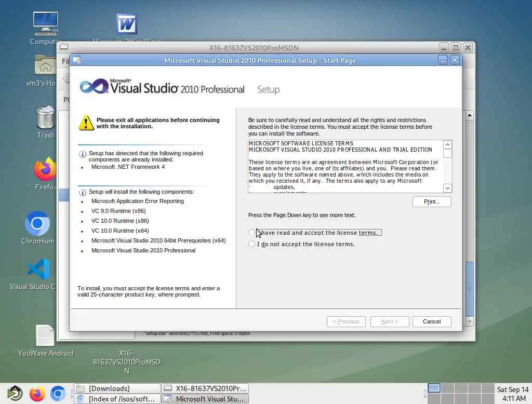
Task: Open the taskbar start menu icon
Action: (15, 394)
